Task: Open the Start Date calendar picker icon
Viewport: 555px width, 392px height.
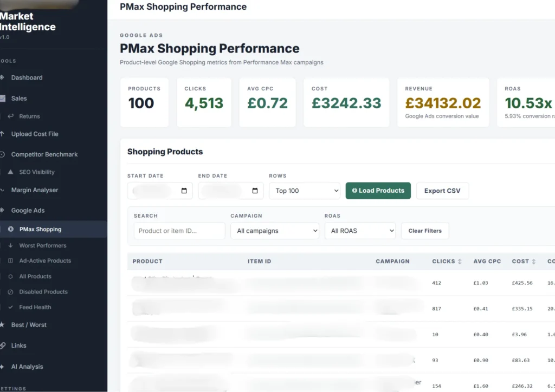Action: pyautogui.click(x=184, y=191)
